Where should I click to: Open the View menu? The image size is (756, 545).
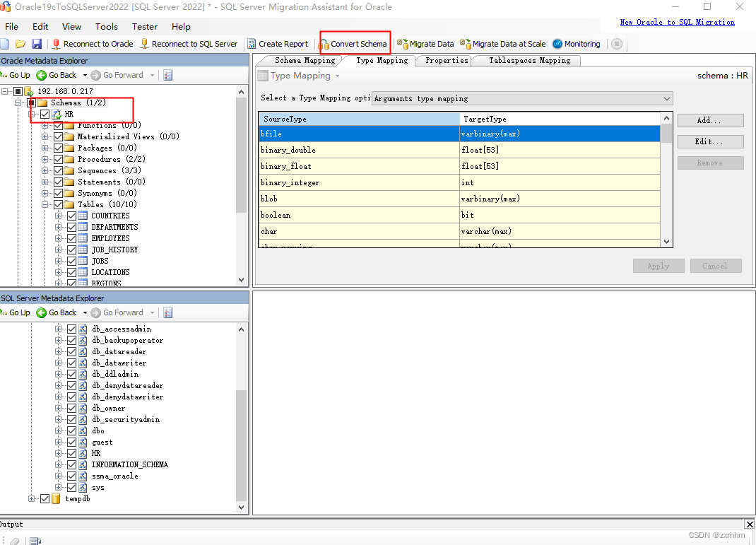coord(71,27)
